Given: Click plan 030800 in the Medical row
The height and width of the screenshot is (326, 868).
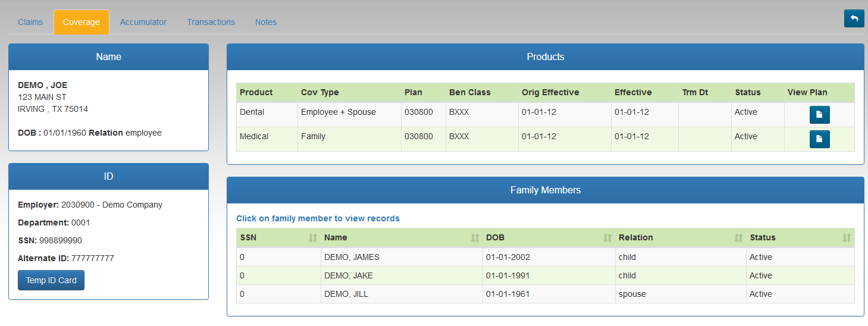Looking at the screenshot, I should (x=419, y=136).
